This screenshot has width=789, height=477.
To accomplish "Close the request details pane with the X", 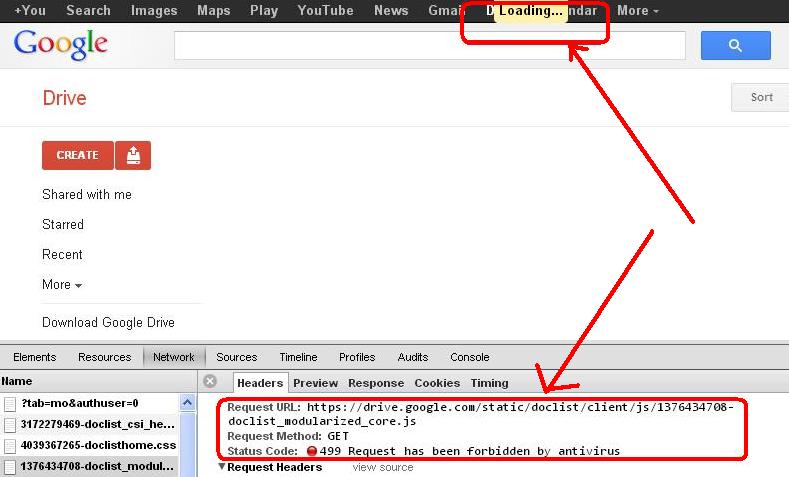I will [x=210, y=381].
